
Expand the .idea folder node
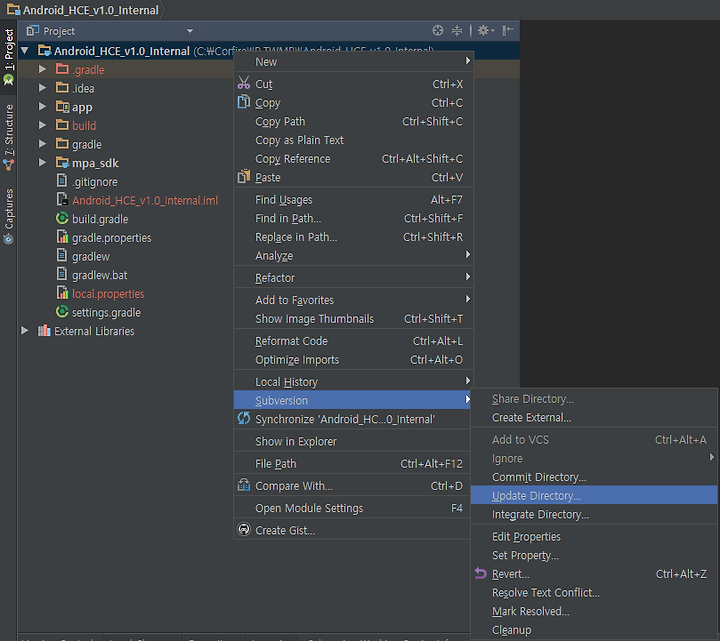[42, 88]
